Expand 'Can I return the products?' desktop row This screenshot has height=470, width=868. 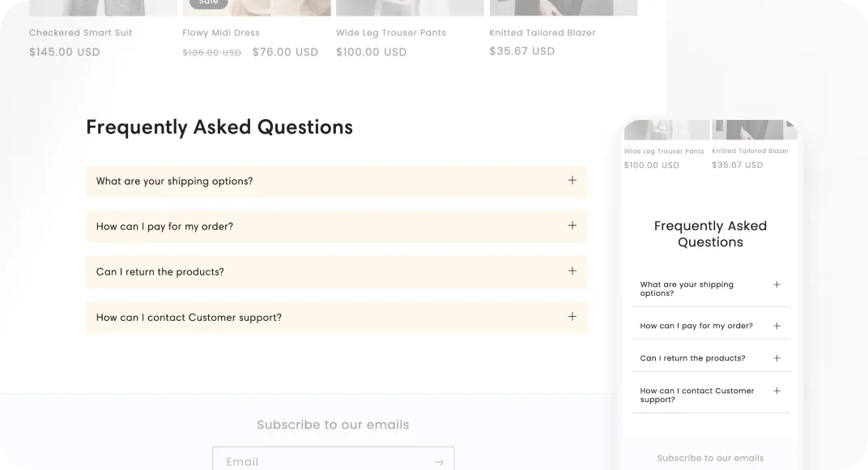[337, 271]
